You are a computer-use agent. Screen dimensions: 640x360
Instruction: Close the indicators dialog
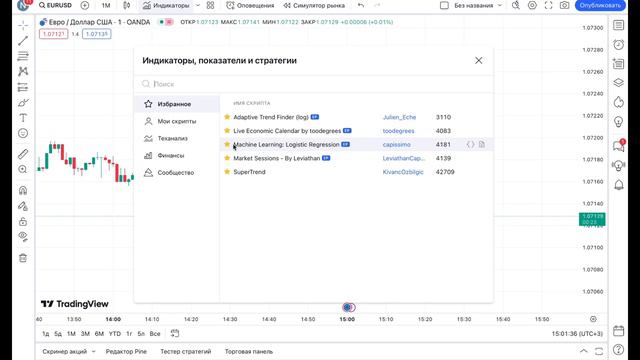[478, 60]
